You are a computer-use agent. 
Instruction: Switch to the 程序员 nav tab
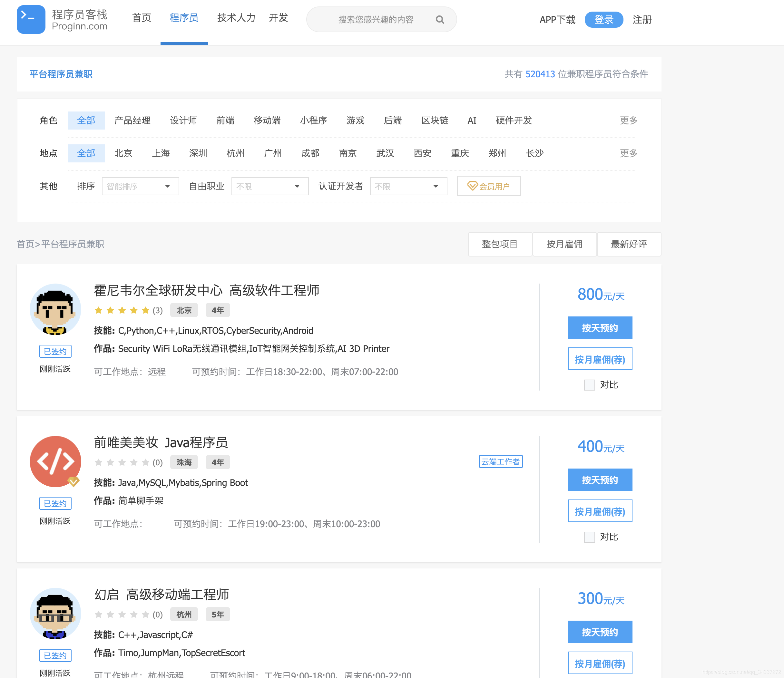[x=184, y=18]
